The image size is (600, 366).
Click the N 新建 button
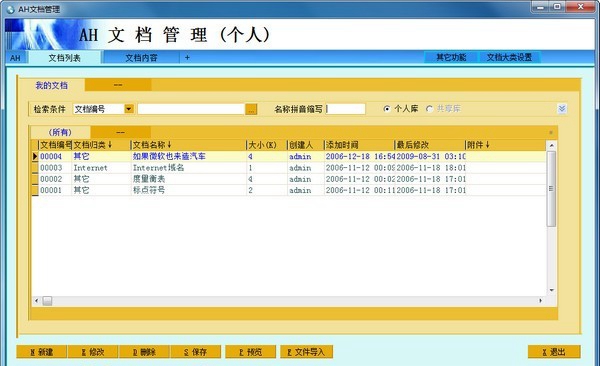click(42, 352)
